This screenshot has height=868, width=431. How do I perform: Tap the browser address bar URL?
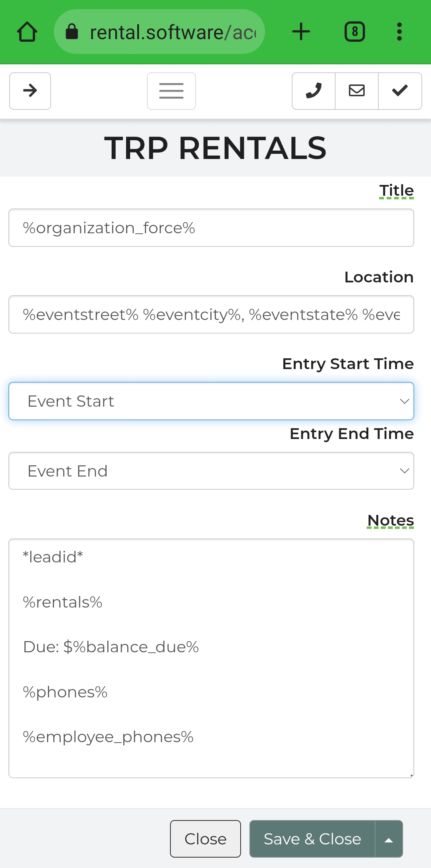(x=172, y=32)
